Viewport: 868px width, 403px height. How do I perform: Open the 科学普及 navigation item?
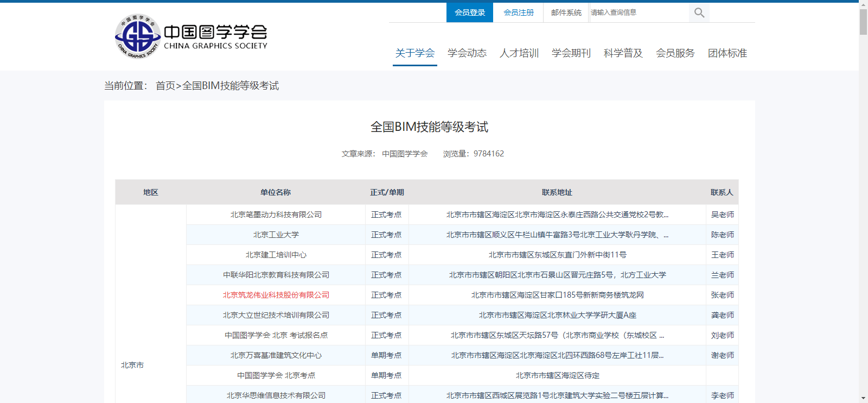623,53
